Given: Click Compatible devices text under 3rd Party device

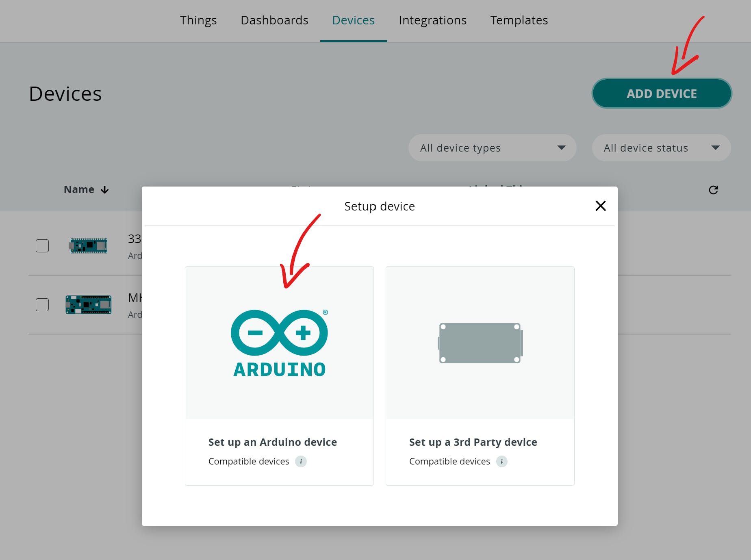Looking at the screenshot, I should (449, 462).
